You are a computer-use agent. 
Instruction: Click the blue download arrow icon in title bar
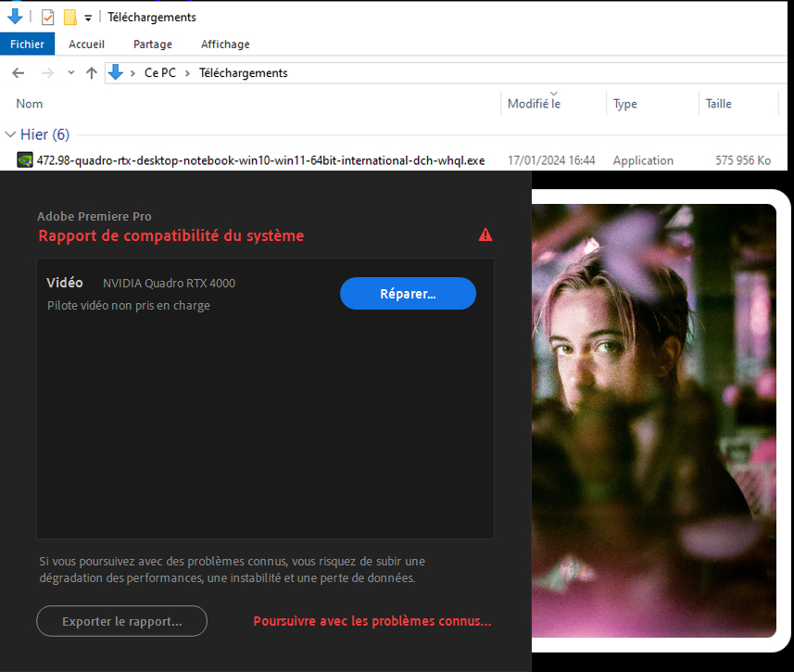coord(15,16)
